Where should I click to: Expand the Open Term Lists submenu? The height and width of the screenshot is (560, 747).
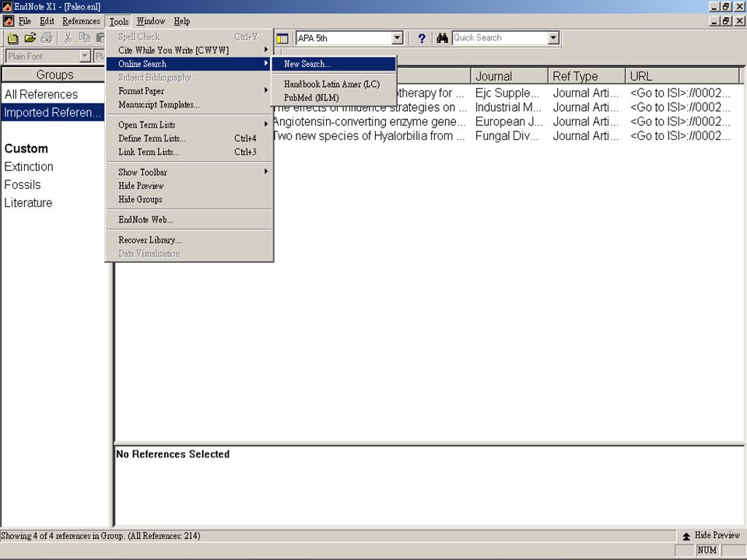coord(189,124)
